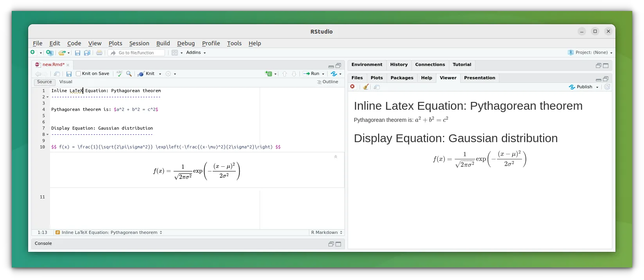The height and width of the screenshot is (280, 644).
Task: Open the Session menu
Action: coord(139,43)
